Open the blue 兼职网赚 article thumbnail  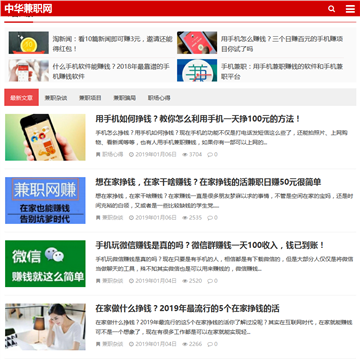click(x=45, y=200)
